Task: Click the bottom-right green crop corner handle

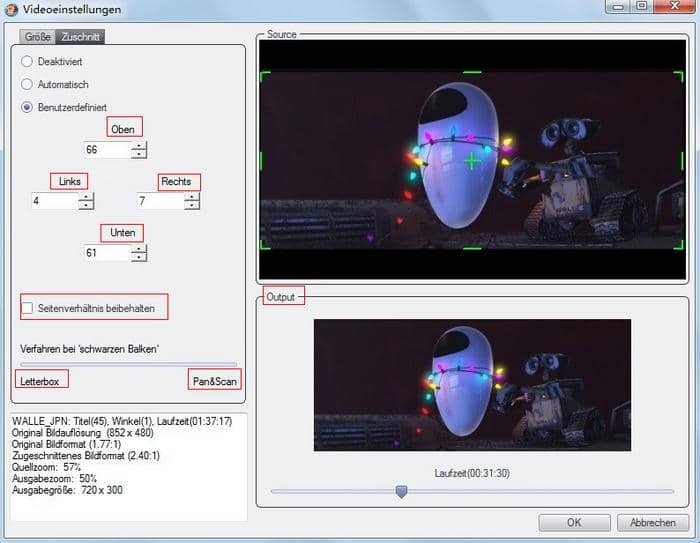Action: coord(679,244)
